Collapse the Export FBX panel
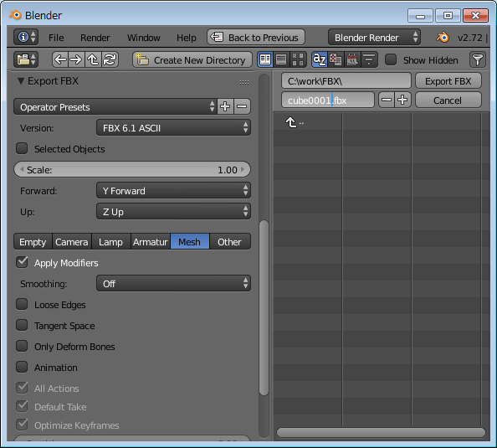The width and height of the screenshot is (497, 448). point(21,81)
